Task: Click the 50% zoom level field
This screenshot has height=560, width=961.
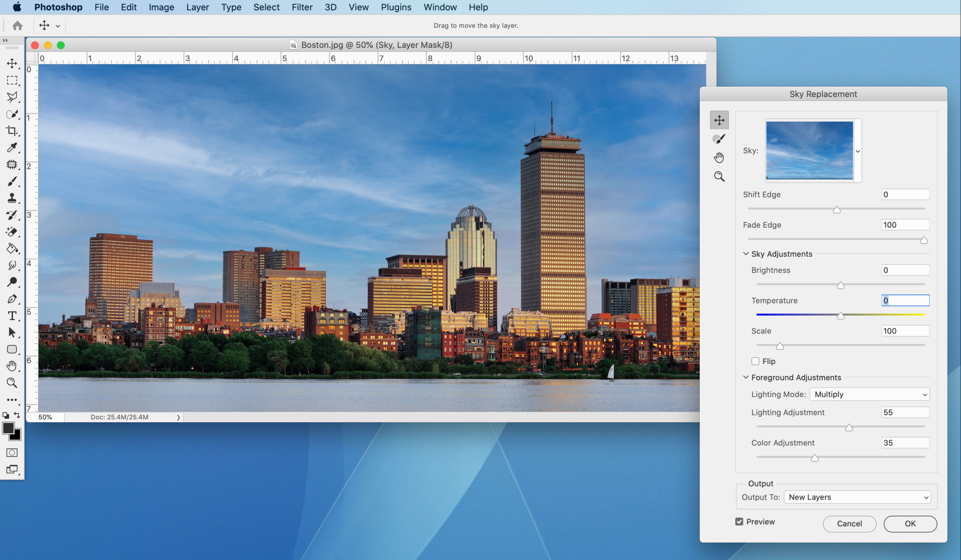Action: [45, 417]
